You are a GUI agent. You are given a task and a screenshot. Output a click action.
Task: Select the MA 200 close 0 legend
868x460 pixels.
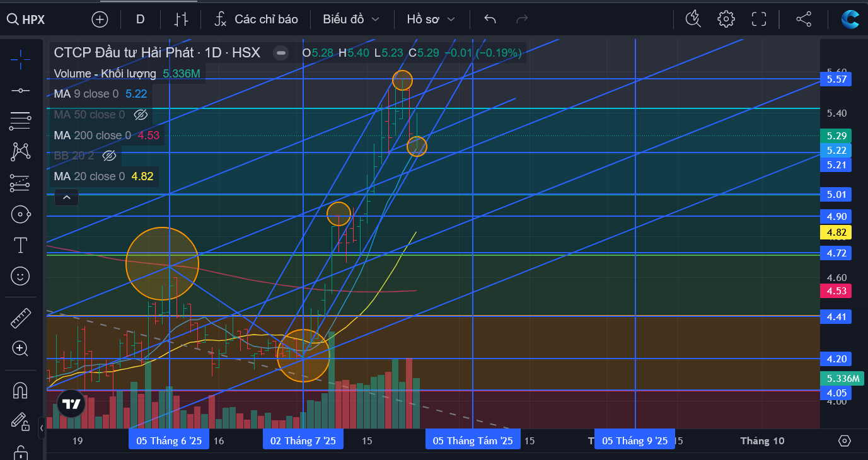93,135
